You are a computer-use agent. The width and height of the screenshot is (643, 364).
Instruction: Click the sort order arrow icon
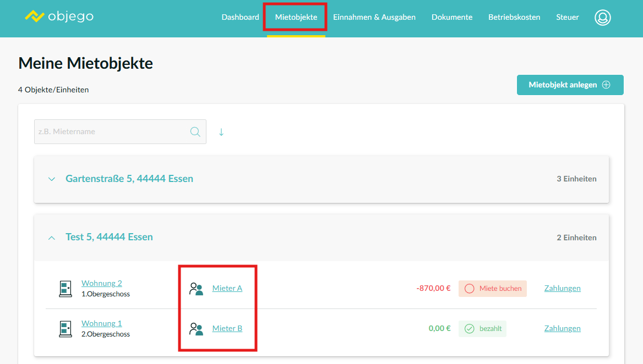(221, 132)
